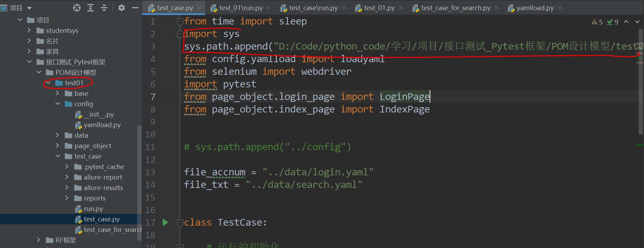The image size is (644, 248).
Task: Place cursor on LoginPage in line 7
Action: [x=405, y=97]
